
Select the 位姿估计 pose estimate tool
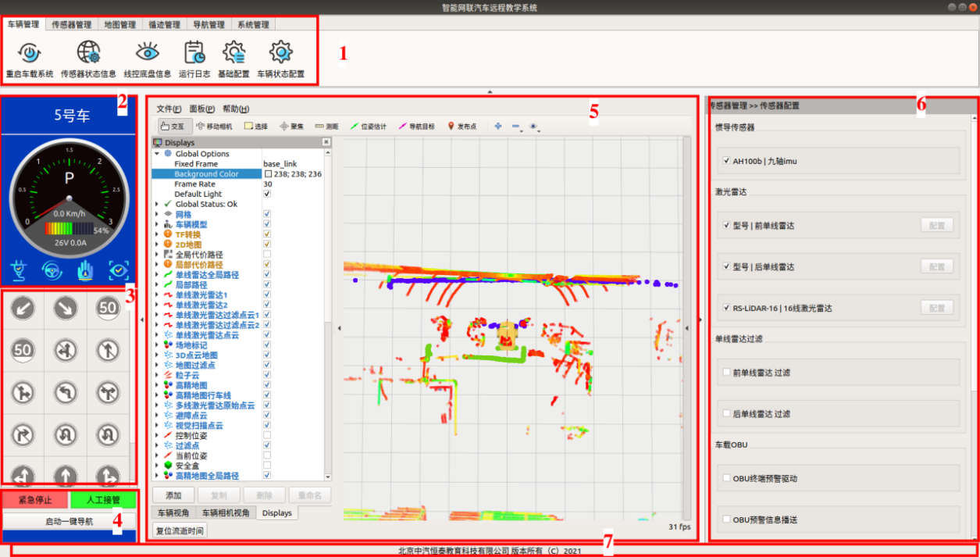(x=369, y=126)
